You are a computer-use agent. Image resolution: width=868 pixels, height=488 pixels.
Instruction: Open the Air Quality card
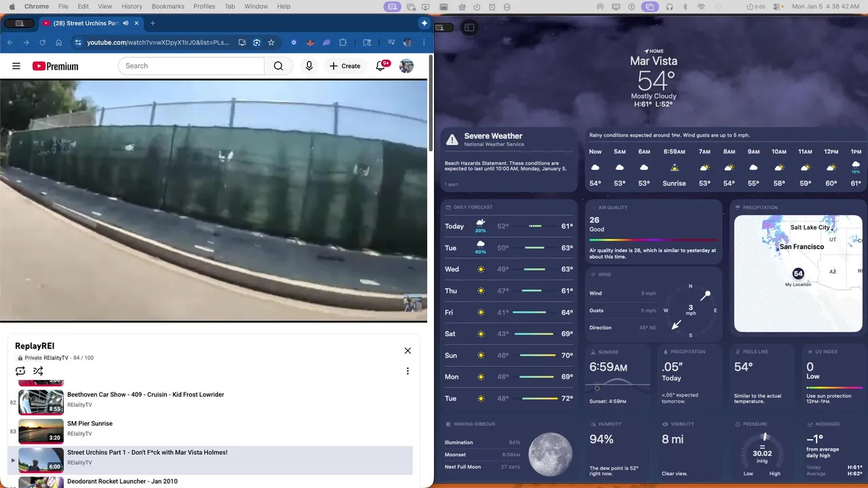coord(654,231)
